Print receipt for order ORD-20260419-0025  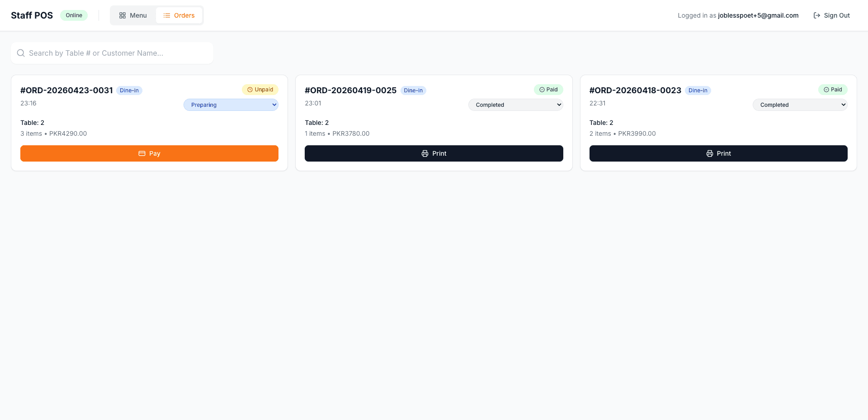point(434,153)
